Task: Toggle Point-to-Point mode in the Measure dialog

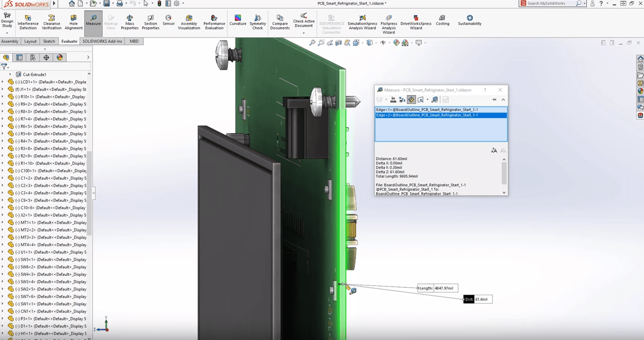Action: 411,100
